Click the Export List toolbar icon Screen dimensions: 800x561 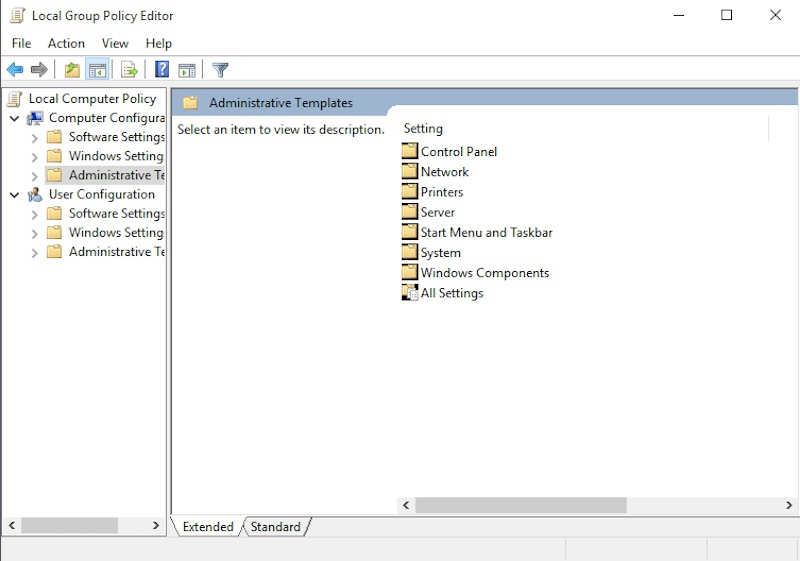tap(129, 70)
